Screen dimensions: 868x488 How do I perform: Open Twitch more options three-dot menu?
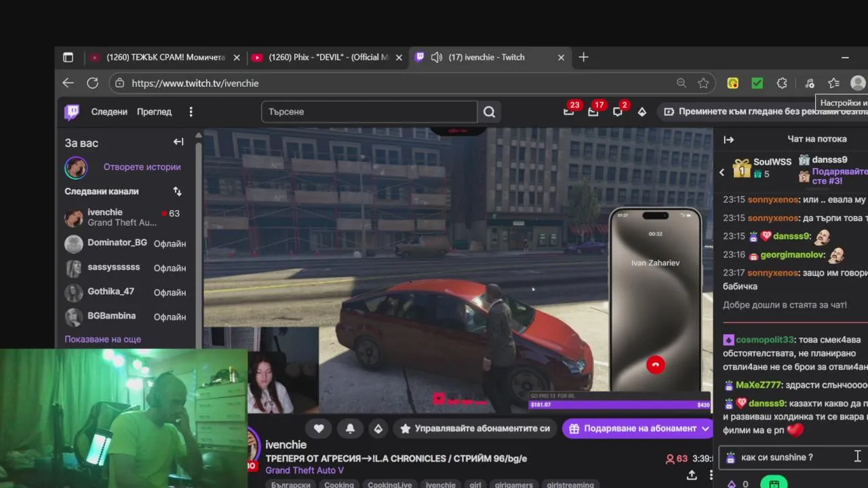pos(191,112)
